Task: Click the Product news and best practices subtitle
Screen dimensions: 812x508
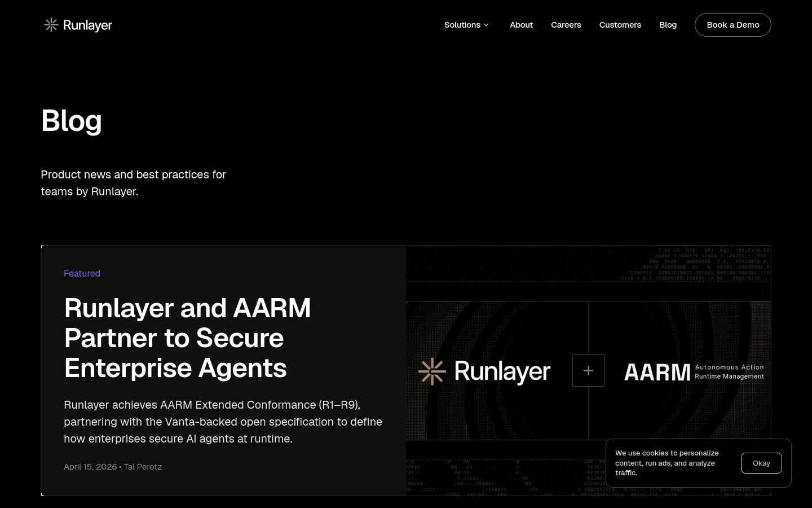Action: 134,183
